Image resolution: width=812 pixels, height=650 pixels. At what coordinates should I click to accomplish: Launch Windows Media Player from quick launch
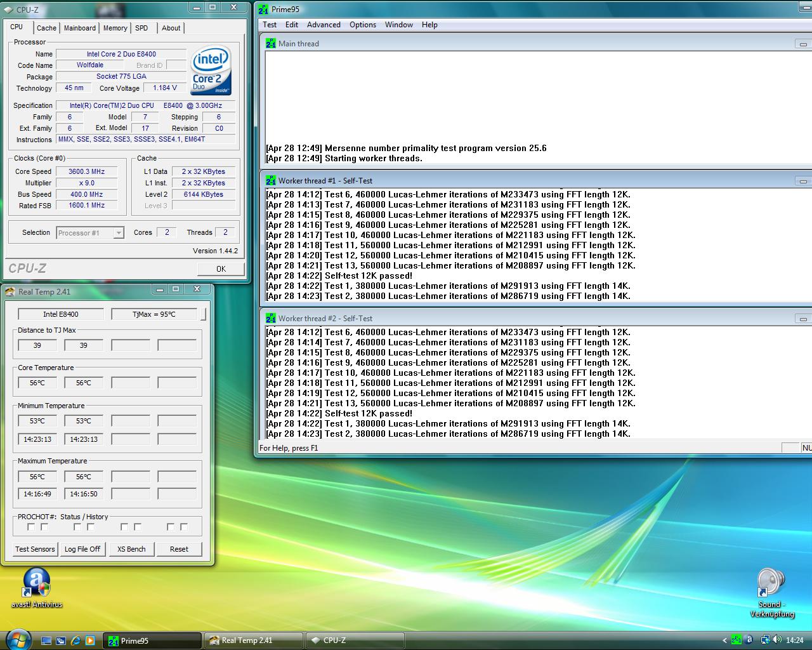(90, 640)
